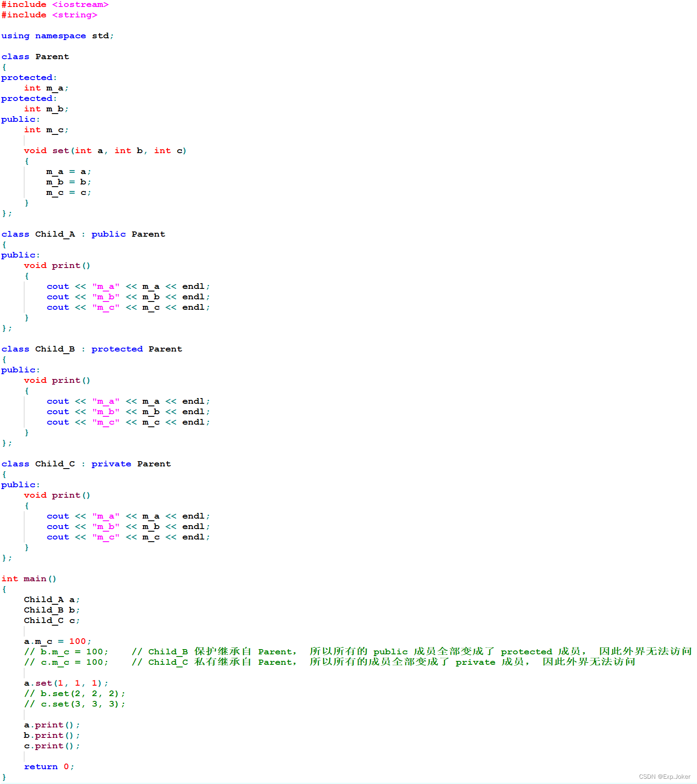697x784 pixels.
Task: Click the Child_B protected Parent class header
Action: 91,349
